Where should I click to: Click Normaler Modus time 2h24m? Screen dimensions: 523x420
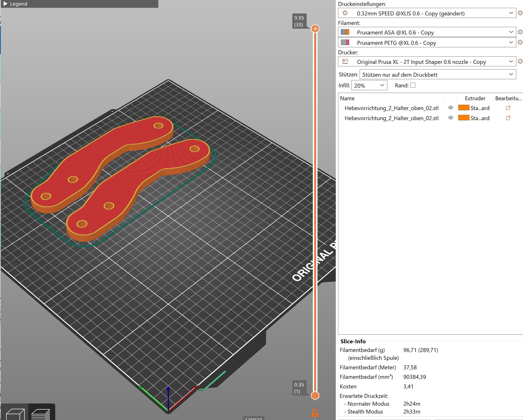(412, 404)
